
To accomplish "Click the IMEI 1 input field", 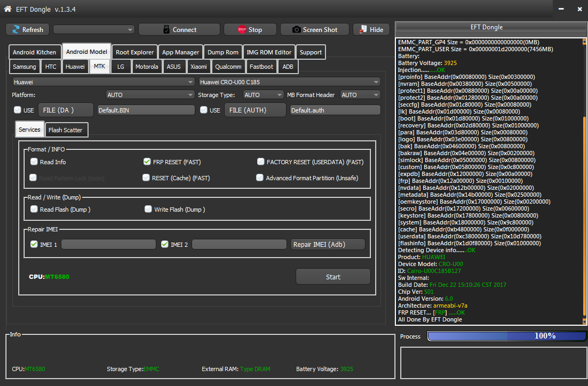I will point(108,244).
